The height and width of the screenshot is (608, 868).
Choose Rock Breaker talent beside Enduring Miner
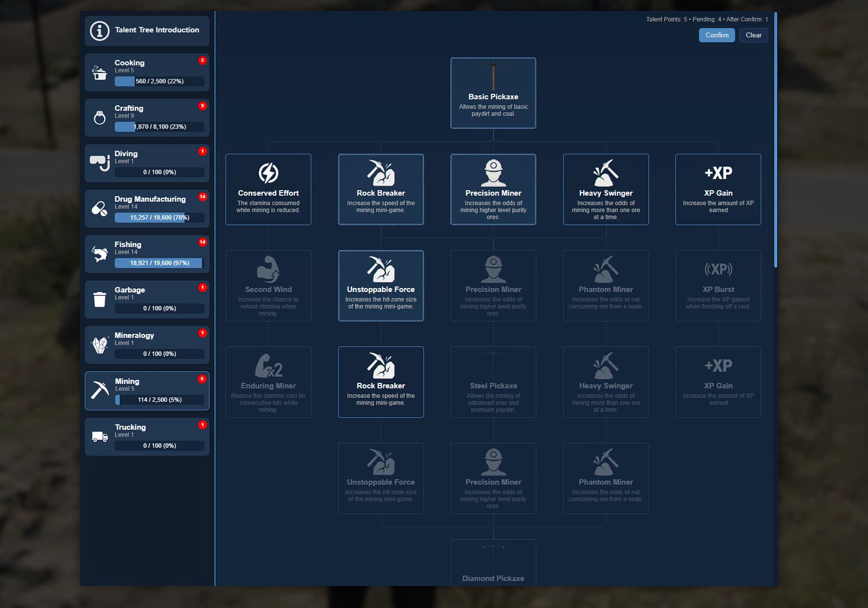[x=381, y=382]
